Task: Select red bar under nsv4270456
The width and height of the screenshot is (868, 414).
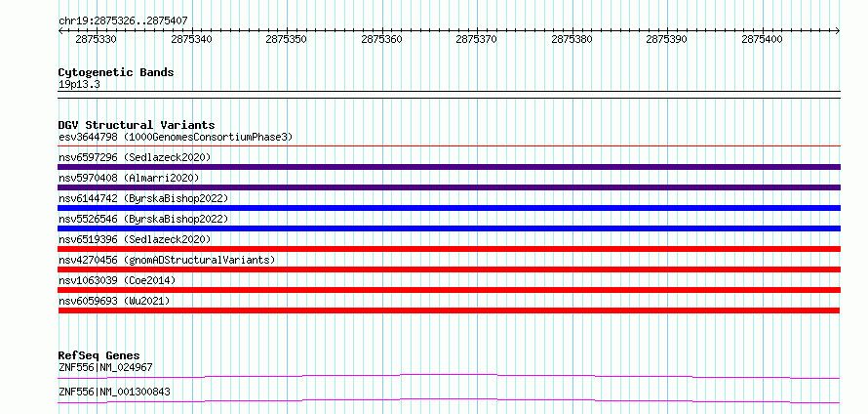Action: point(449,269)
